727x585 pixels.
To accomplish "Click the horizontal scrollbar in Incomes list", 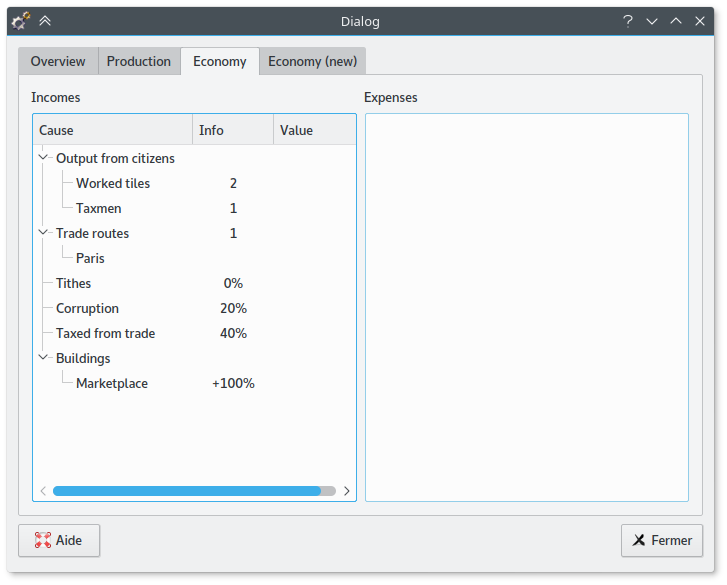I will (187, 491).
